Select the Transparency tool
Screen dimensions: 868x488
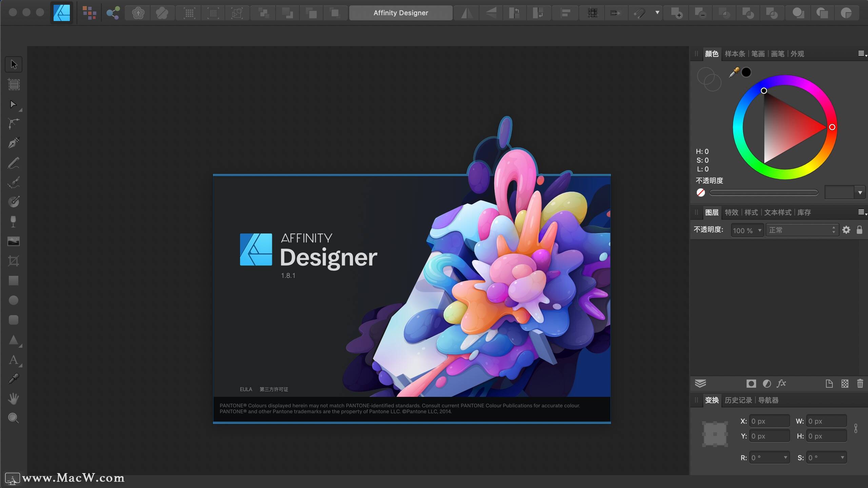(x=14, y=222)
